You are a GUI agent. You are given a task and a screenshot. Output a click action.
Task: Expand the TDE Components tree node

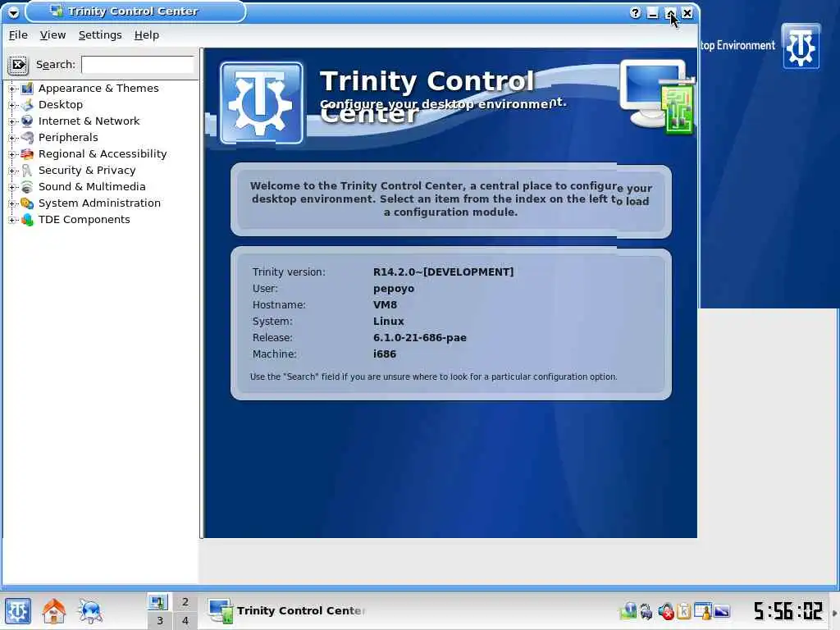pos(11,220)
